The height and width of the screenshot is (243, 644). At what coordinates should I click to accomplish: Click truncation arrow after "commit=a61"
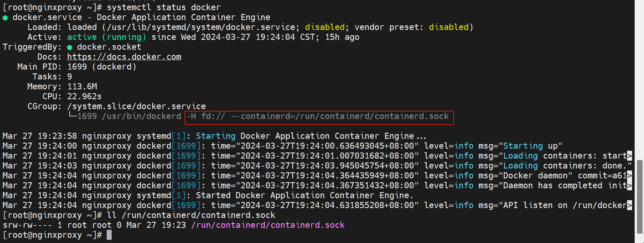tap(629, 176)
